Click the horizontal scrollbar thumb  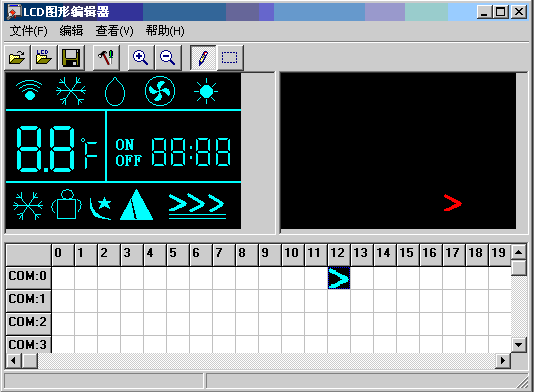coord(30,361)
